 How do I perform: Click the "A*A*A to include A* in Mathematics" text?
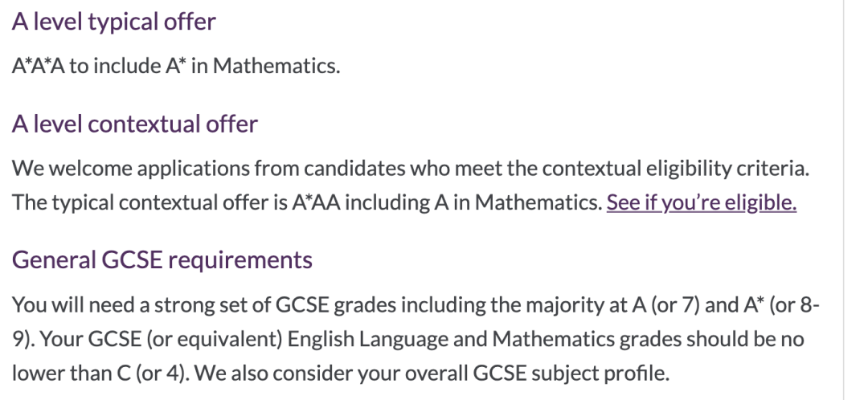click(176, 66)
